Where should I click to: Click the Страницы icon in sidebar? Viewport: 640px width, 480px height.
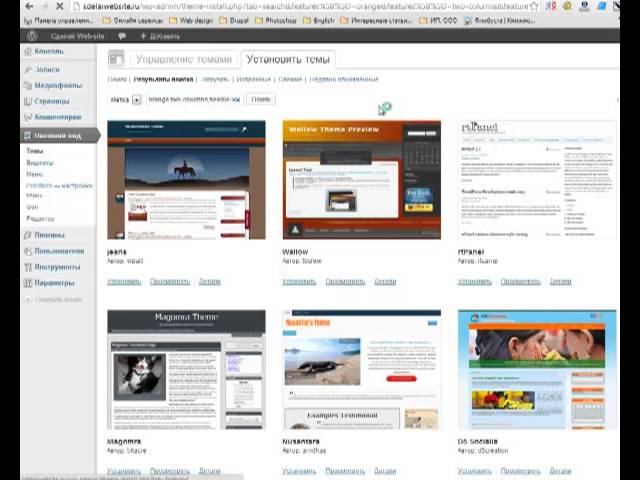(28, 101)
